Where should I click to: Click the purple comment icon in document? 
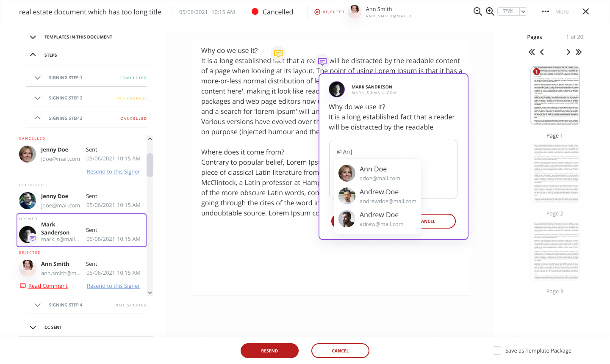click(322, 62)
